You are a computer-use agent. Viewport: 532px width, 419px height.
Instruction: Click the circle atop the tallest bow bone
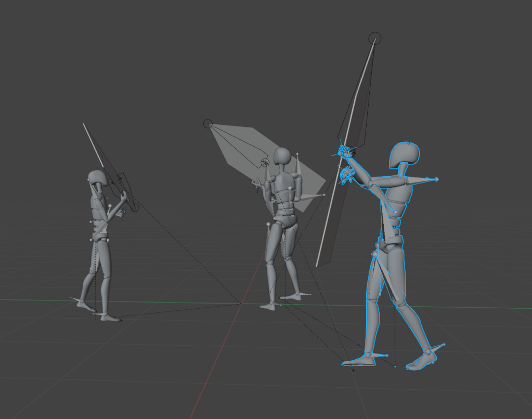374,38
